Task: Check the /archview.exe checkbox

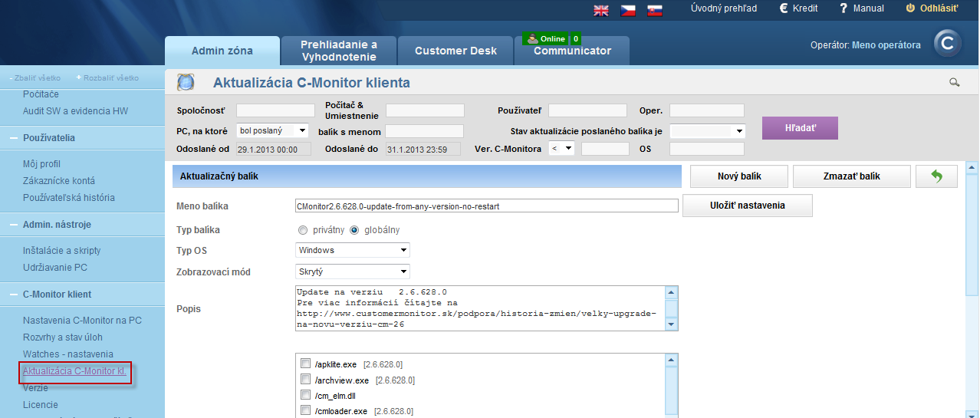Action: point(306,380)
